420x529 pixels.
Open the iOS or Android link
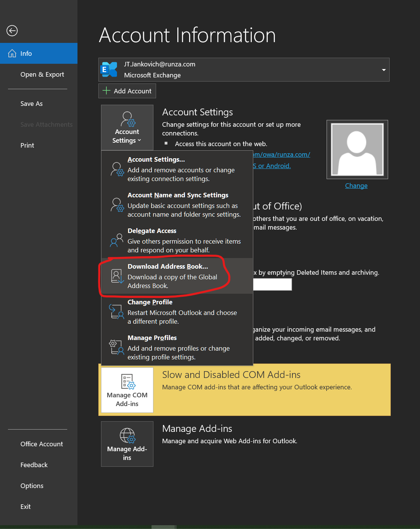point(272,166)
